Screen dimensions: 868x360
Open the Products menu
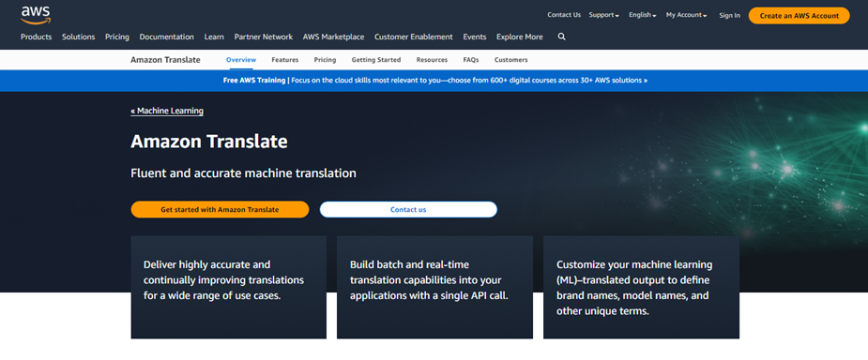pyautogui.click(x=36, y=37)
